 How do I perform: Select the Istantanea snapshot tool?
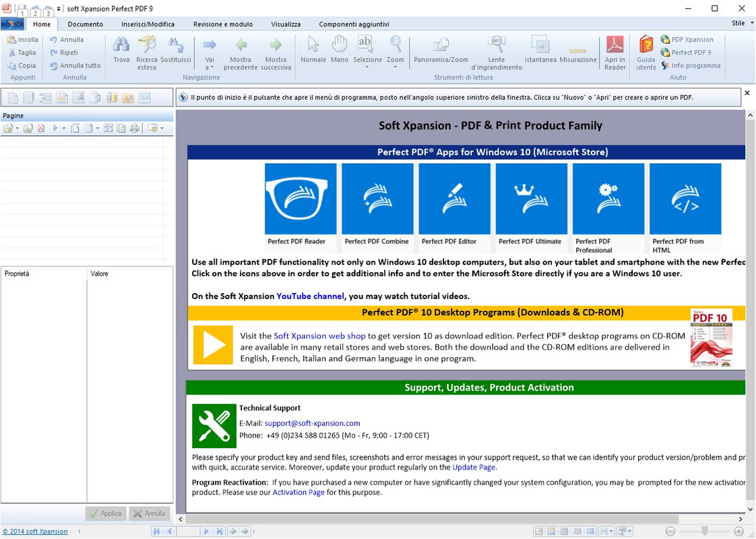(540, 50)
